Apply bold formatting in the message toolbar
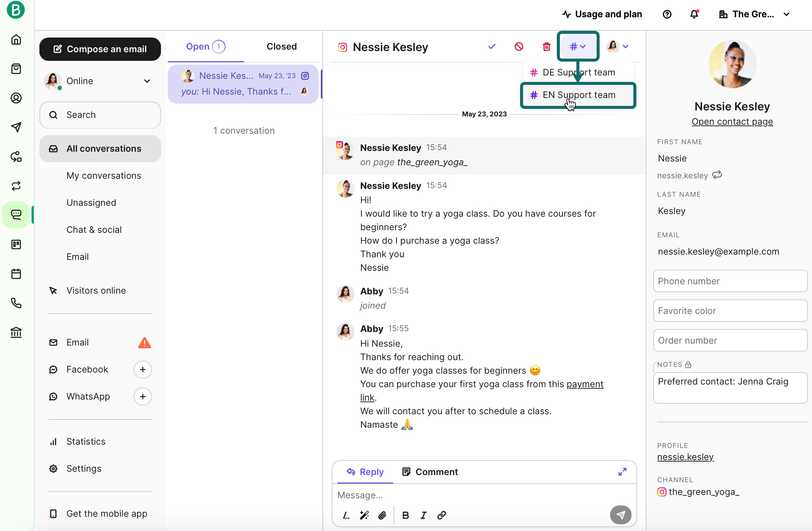The image size is (812, 531). point(405,515)
